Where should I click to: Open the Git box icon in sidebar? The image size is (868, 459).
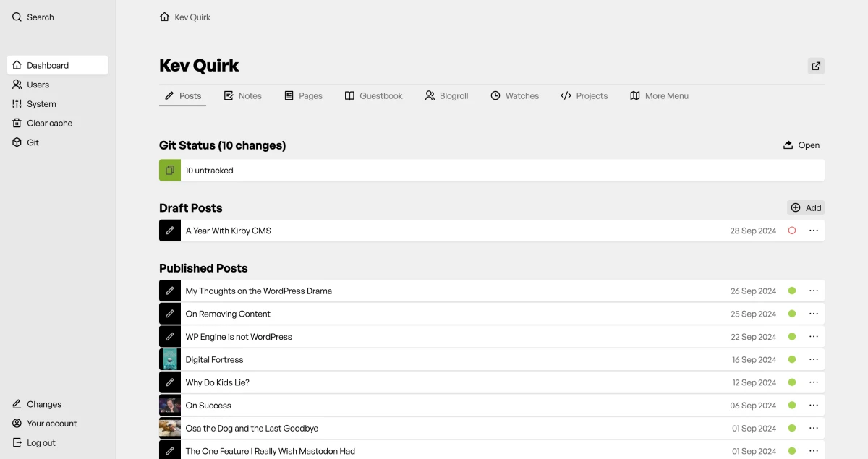[17, 142]
